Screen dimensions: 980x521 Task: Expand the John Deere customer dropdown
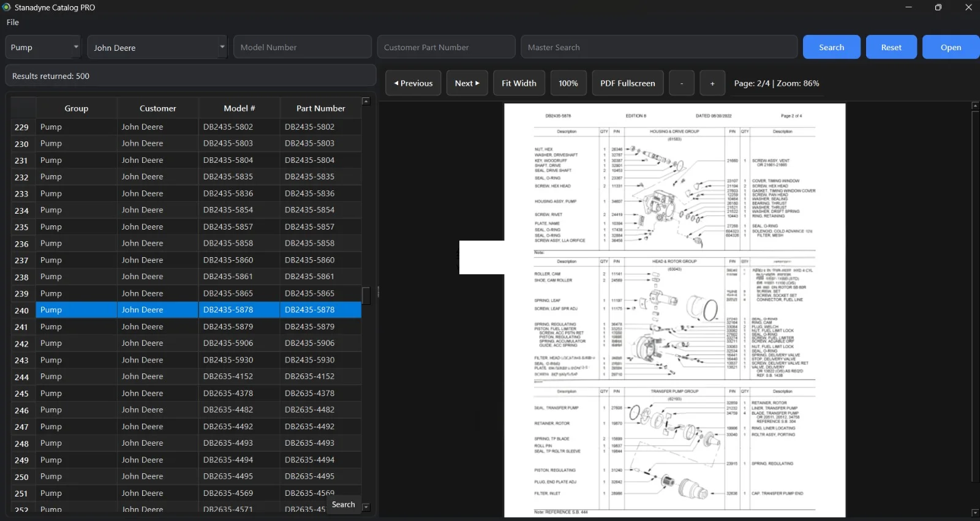(x=157, y=47)
